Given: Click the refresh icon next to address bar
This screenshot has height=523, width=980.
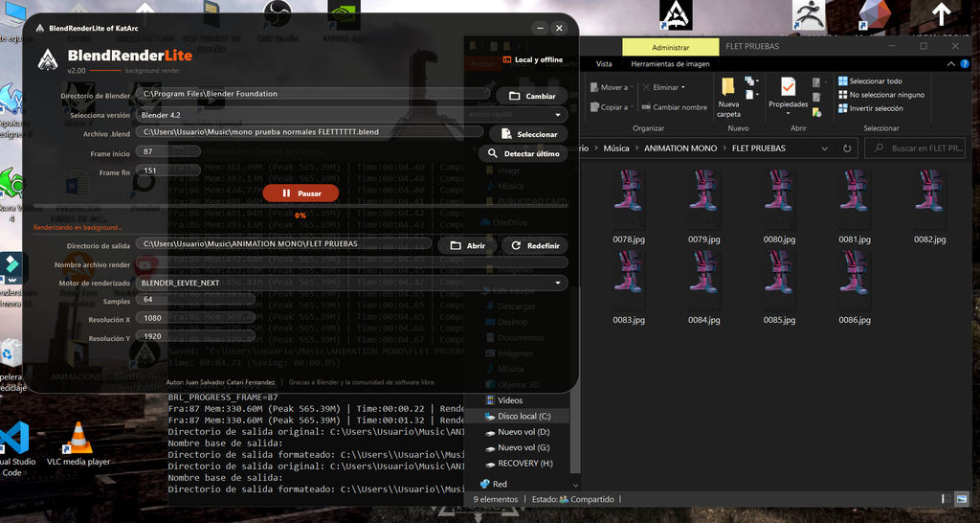Looking at the screenshot, I should tap(847, 148).
